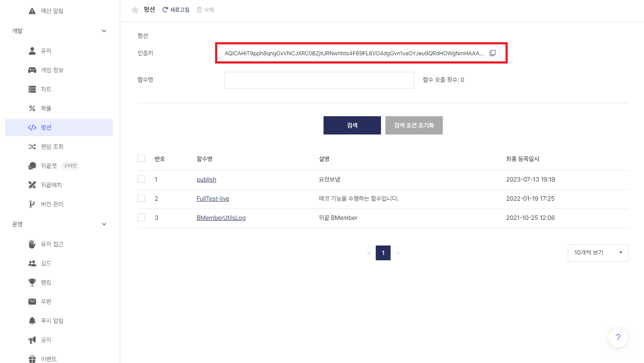Click the 에코 기능을 수행하는 함수입니다 description
The width and height of the screenshot is (644, 363).
(x=359, y=198)
